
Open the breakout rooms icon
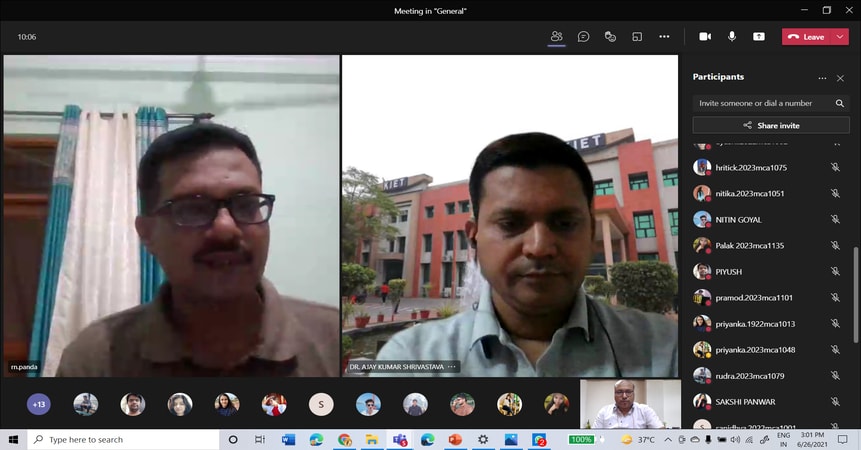[x=637, y=37]
